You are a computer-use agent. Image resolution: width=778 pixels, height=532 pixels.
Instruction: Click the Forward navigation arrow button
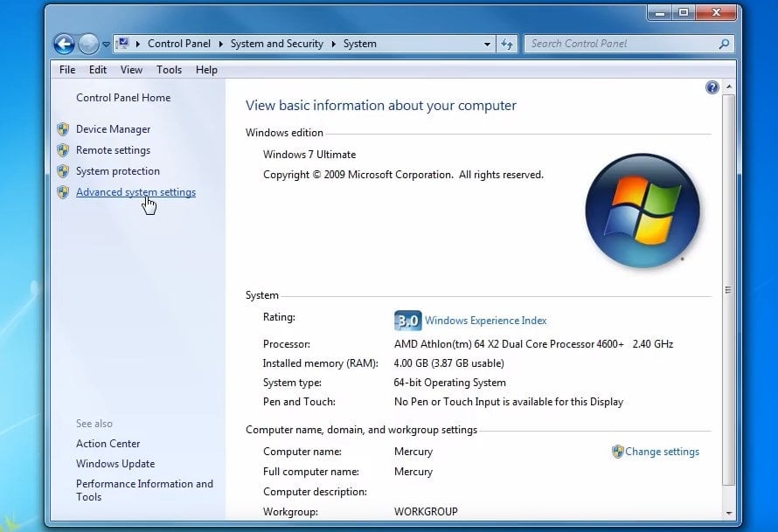pyautogui.click(x=88, y=45)
